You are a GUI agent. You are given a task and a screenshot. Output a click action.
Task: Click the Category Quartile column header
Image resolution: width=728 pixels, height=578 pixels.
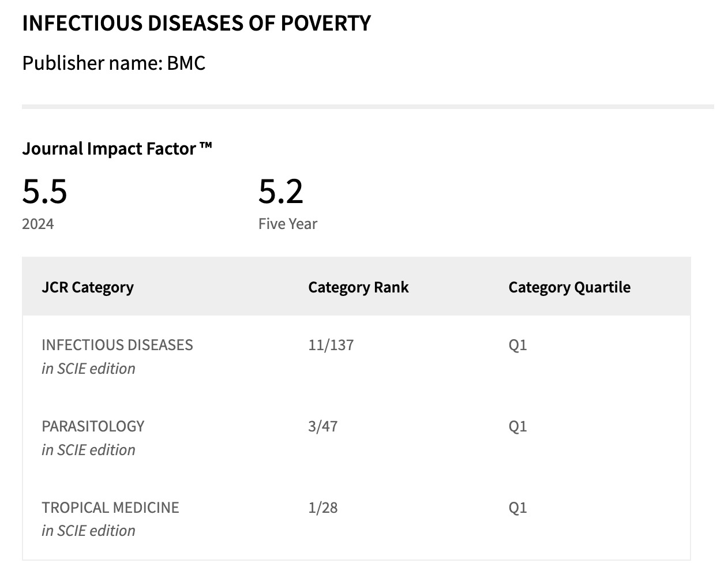(569, 287)
